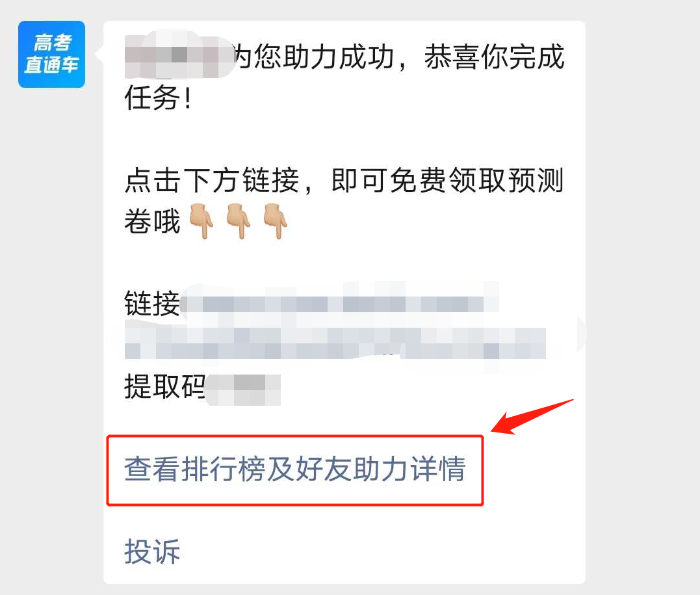
Task: Click the 为您助力成功 text
Action: 315,57
